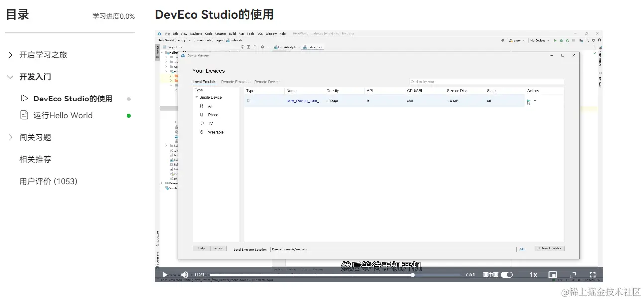Click the Edit link for emulator location
644x300 pixels.
point(522,249)
